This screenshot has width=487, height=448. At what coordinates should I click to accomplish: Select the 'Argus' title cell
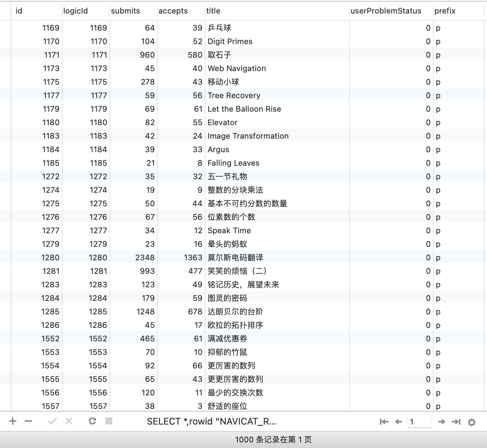pos(277,150)
